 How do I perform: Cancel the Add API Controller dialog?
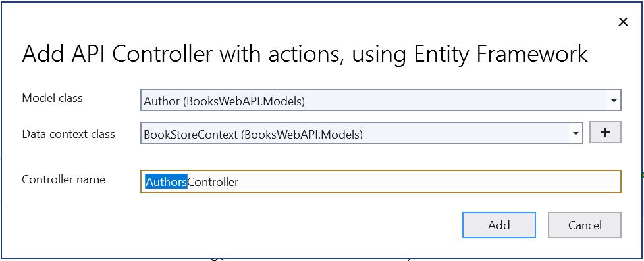pos(585,225)
